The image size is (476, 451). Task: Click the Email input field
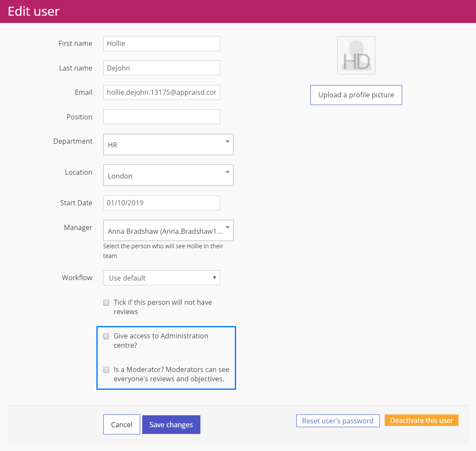[161, 92]
